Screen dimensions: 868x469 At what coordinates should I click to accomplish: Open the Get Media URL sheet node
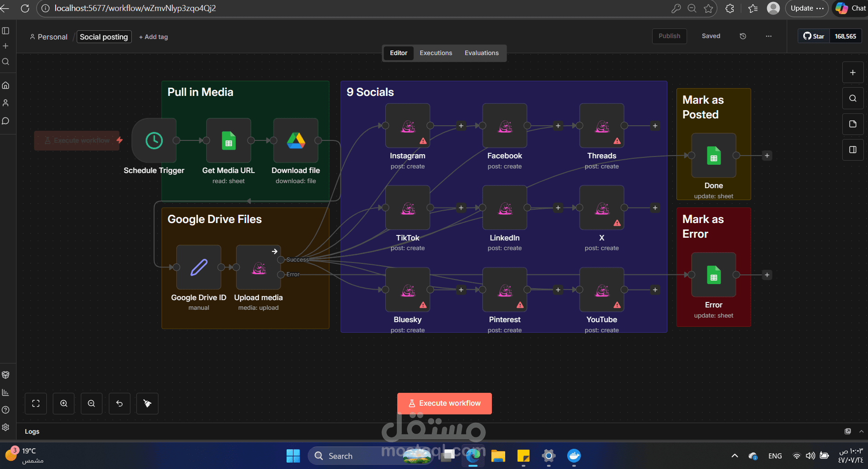pos(229,140)
